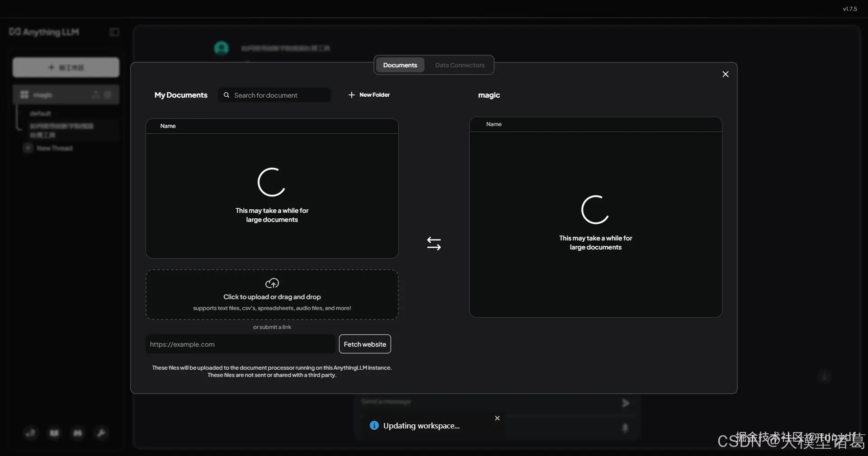Click the Name column header in magic panel
868x456 pixels.
pos(494,124)
